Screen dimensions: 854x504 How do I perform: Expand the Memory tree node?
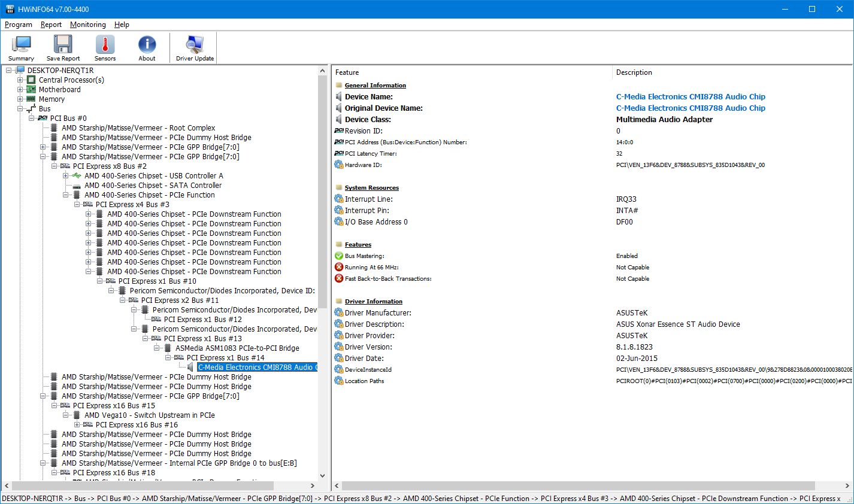[20, 99]
